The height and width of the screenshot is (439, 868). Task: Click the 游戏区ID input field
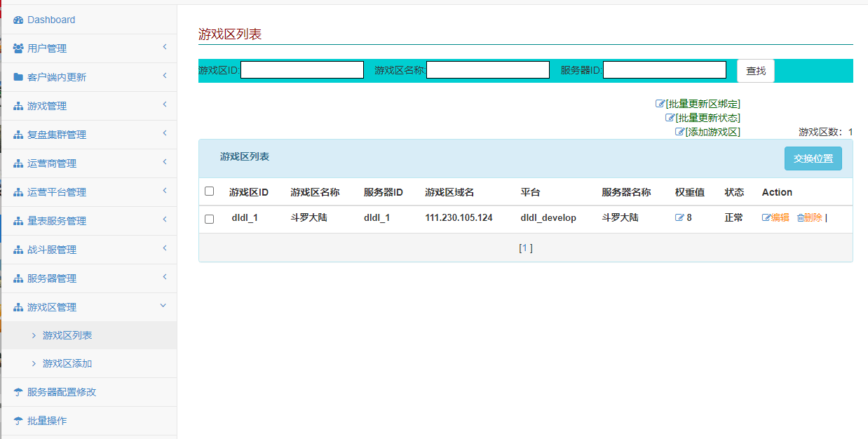(x=302, y=70)
